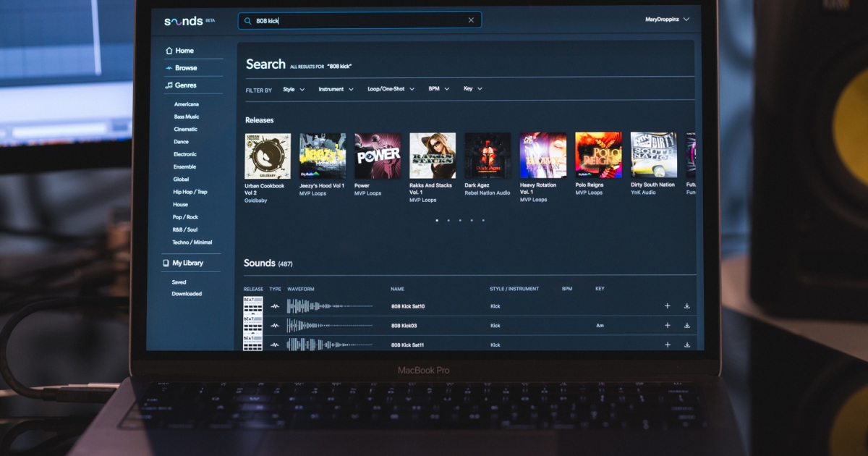Add 808 Kick03 with the plus icon
Screen dimensions: 868x456
point(667,326)
